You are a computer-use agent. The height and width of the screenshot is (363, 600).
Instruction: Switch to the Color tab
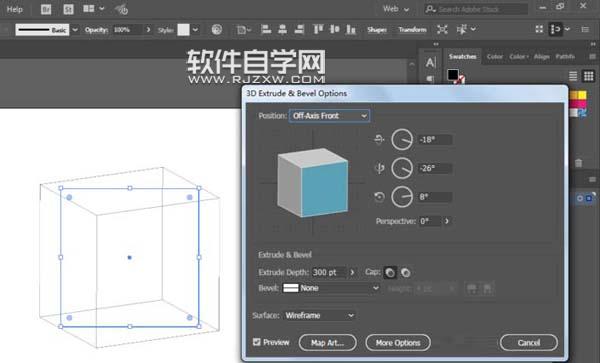coord(494,57)
